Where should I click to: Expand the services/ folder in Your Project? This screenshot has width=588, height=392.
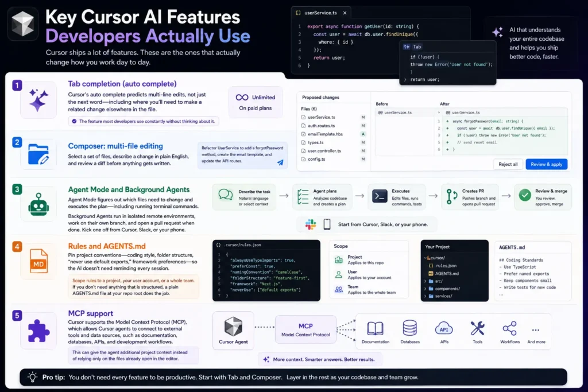pyautogui.click(x=425, y=296)
